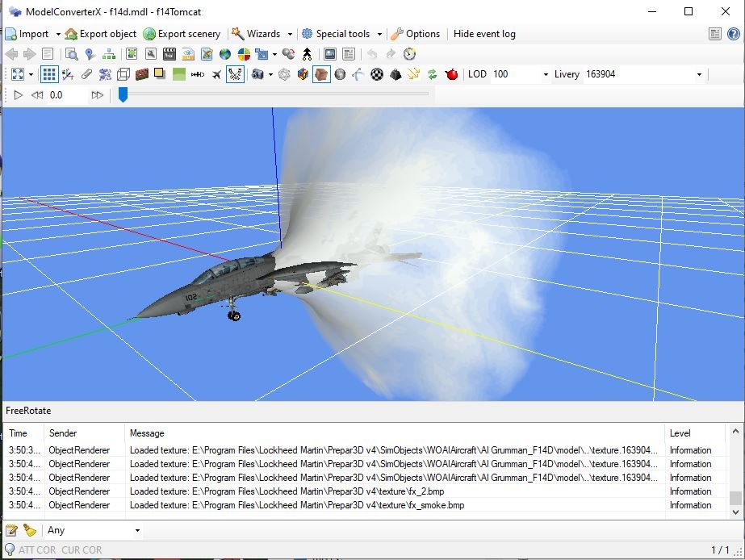Click the airplane icon in the toolbar
The height and width of the screenshot is (560, 745).
click(216, 74)
